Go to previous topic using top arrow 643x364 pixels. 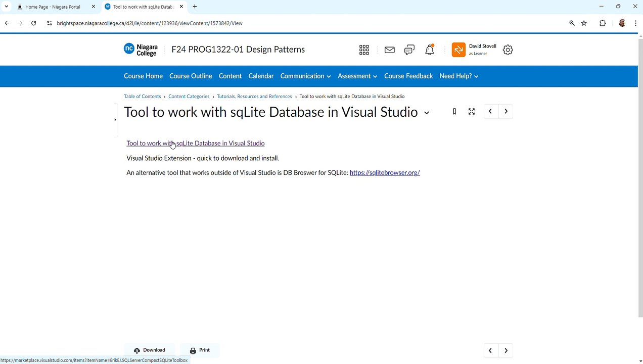(x=490, y=112)
